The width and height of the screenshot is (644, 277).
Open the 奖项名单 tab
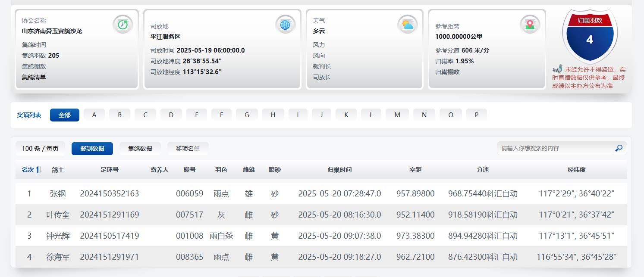click(x=188, y=149)
